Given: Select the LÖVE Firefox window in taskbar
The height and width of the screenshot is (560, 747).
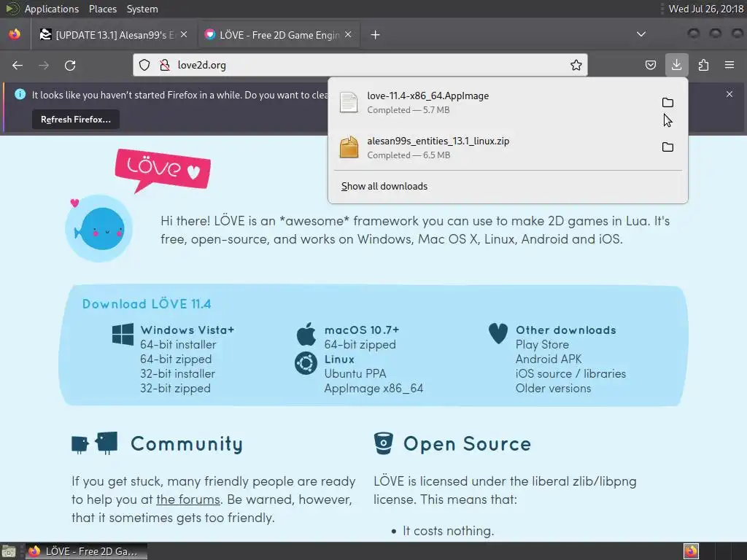Looking at the screenshot, I should [x=86, y=551].
